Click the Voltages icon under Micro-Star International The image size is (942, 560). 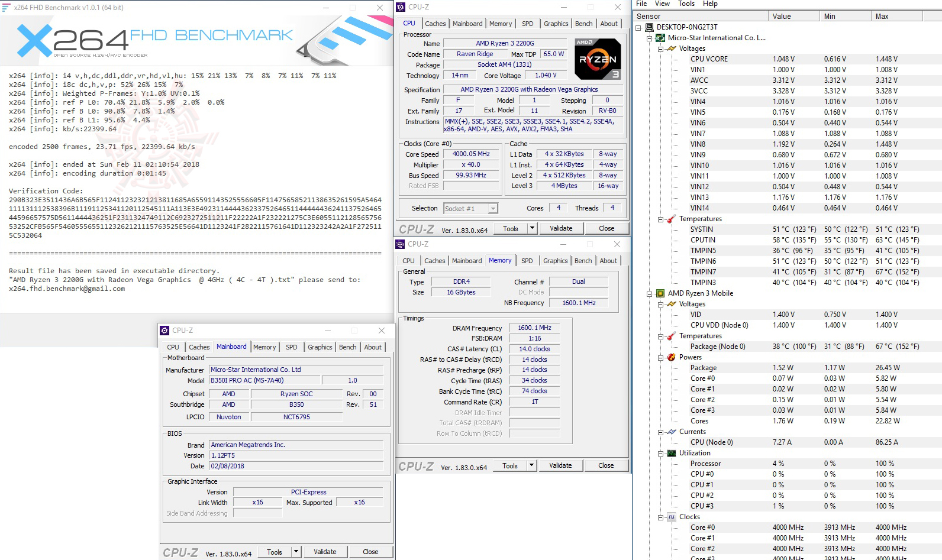pyautogui.click(x=672, y=48)
